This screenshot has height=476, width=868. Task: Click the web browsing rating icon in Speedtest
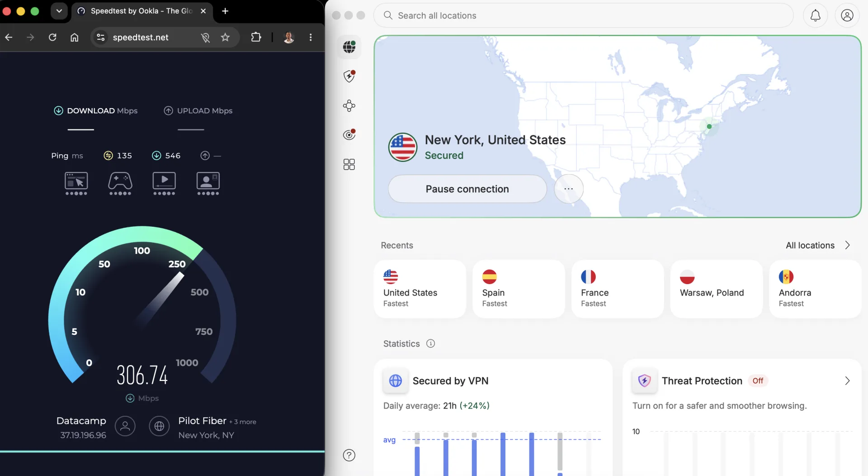click(x=76, y=183)
